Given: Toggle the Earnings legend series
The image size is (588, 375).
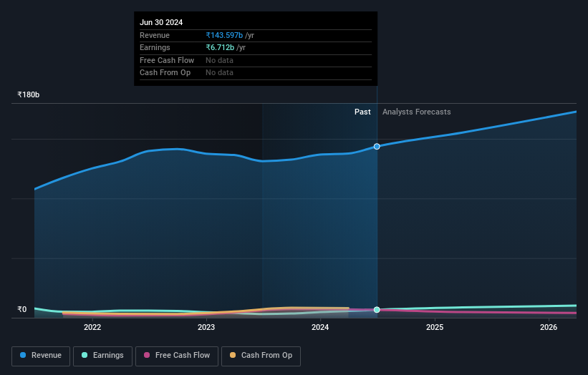Looking at the screenshot, I should [102, 356].
